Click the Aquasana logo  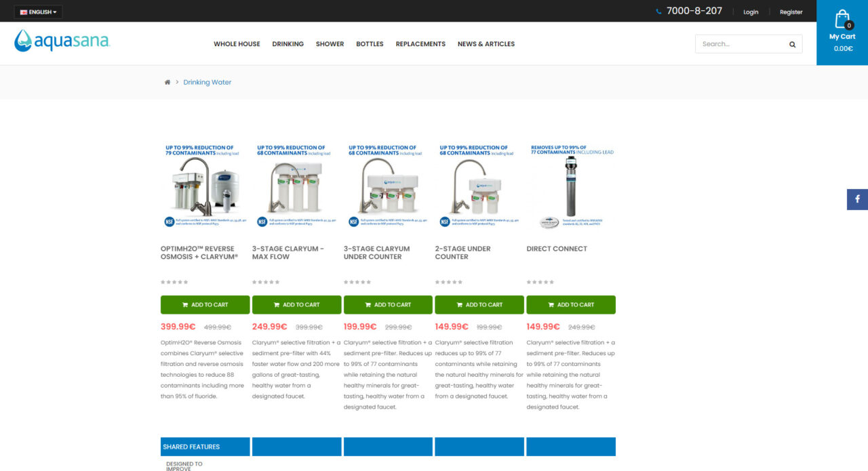coord(62,41)
